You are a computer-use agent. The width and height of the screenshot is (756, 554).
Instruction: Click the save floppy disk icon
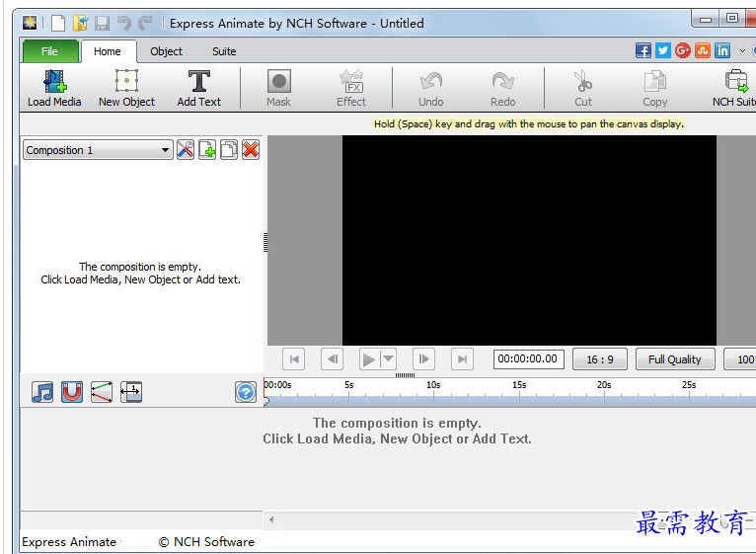[x=102, y=23]
